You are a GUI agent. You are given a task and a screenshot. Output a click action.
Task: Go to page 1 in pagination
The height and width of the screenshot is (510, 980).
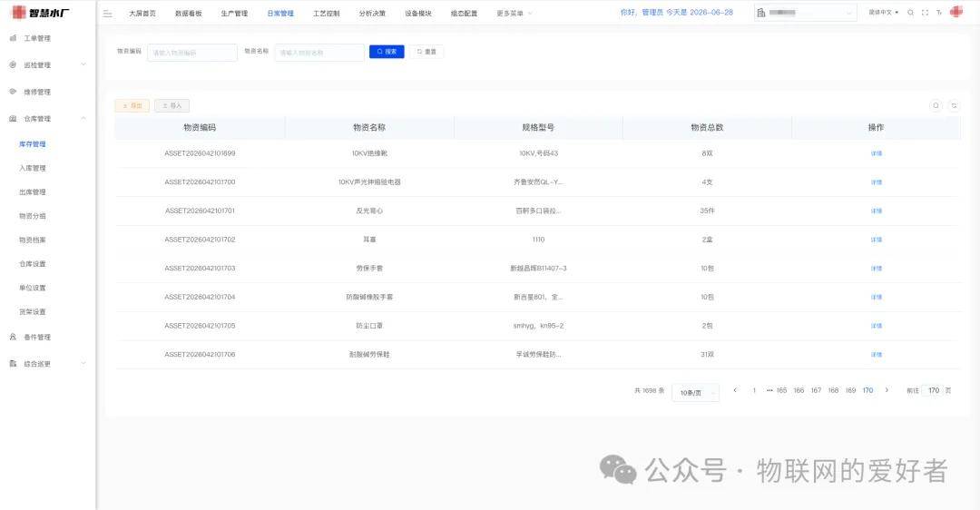[754, 390]
